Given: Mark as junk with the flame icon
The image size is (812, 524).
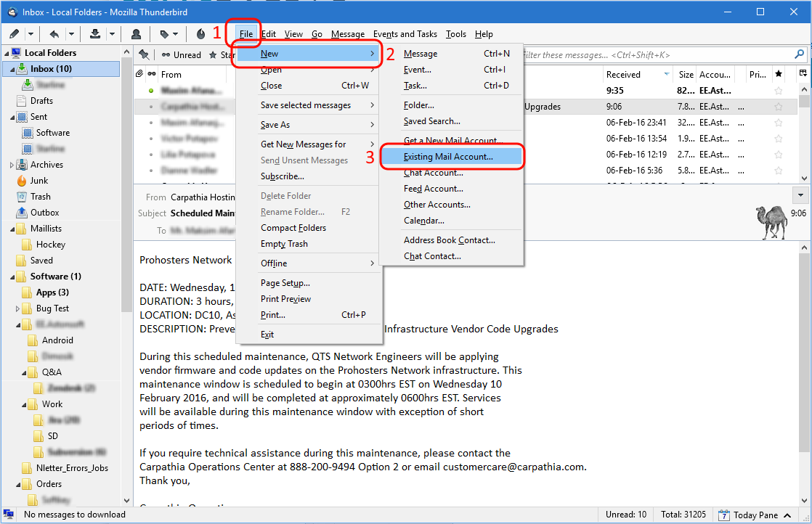Looking at the screenshot, I should (x=201, y=34).
